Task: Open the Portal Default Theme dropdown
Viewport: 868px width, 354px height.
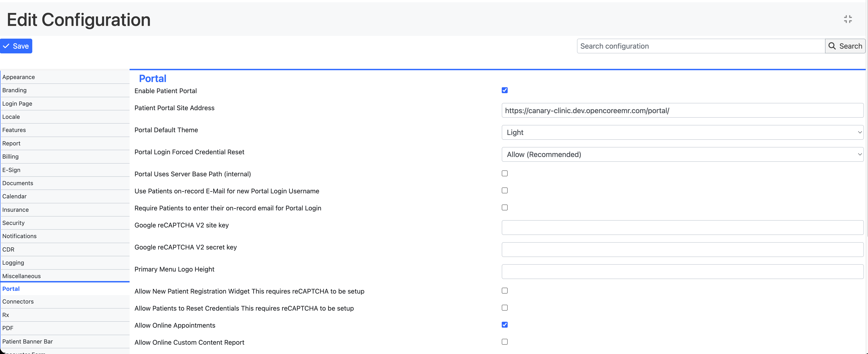Action: [681, 132]
